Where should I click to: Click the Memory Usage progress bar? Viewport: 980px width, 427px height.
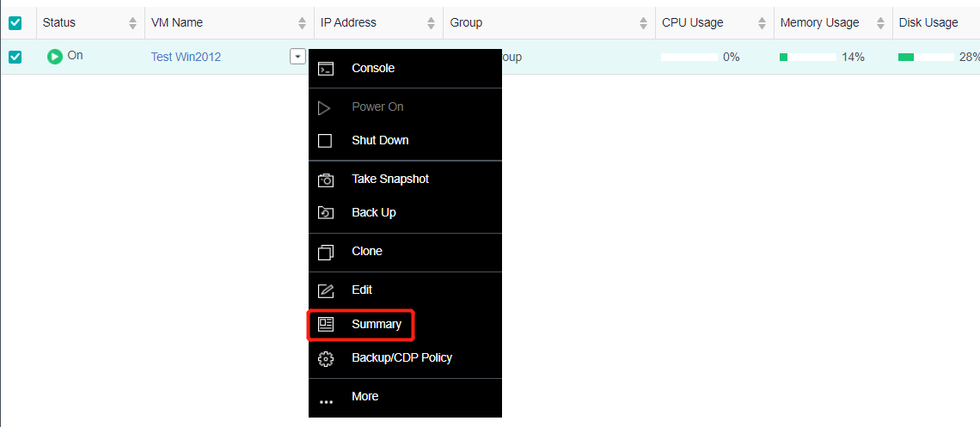[807, 58]
